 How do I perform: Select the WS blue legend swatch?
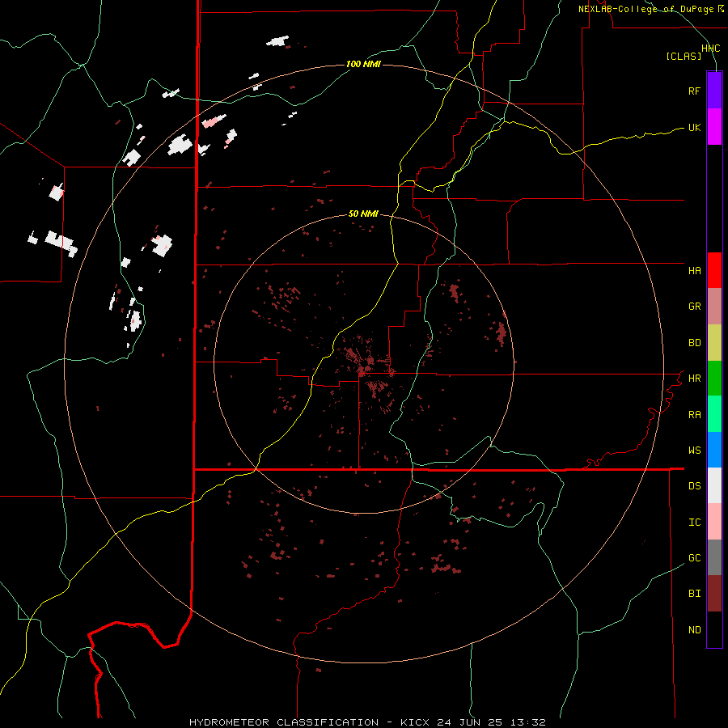tap(714, 450)
